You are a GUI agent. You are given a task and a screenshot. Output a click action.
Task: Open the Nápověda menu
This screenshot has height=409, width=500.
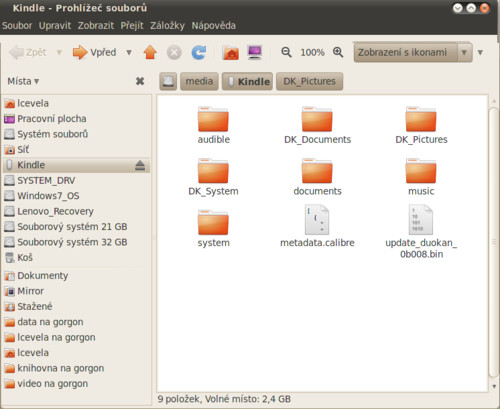tap(213, 25)
